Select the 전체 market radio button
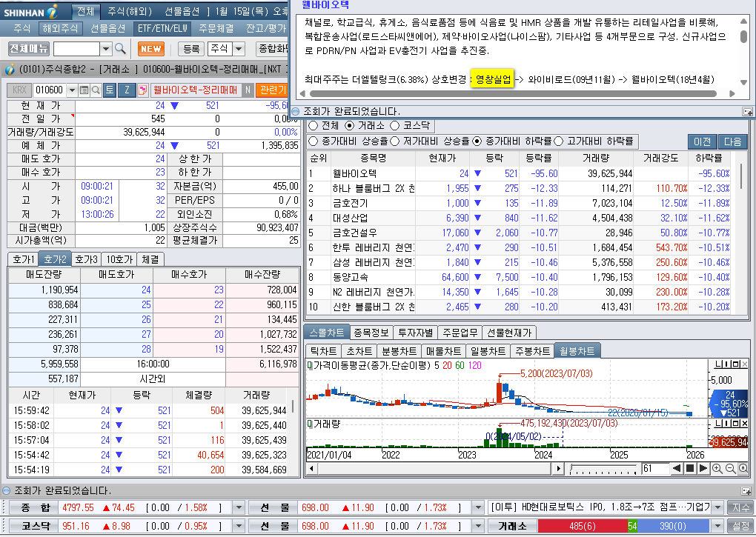Image resolution: width=756 pixels, height=537 pixels. [x=313, y=126]
